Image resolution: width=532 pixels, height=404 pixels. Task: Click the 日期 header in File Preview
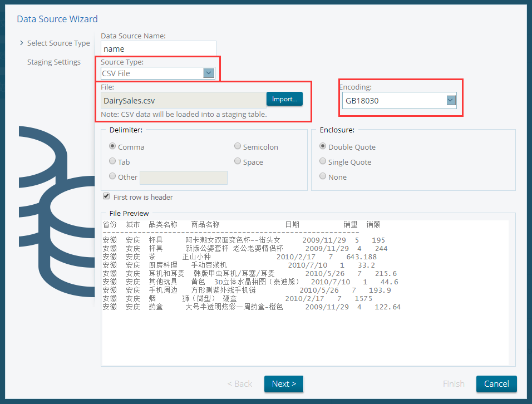coord(292,225)
